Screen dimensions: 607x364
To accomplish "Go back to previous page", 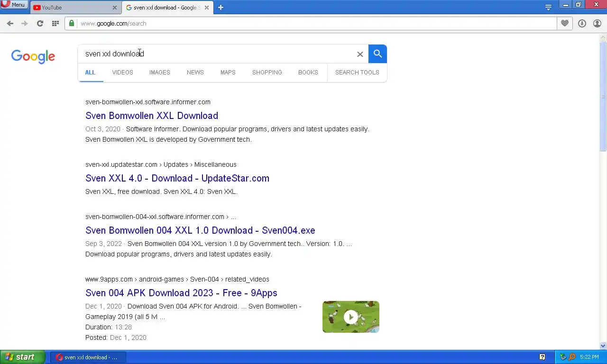I will pos(10,23).
